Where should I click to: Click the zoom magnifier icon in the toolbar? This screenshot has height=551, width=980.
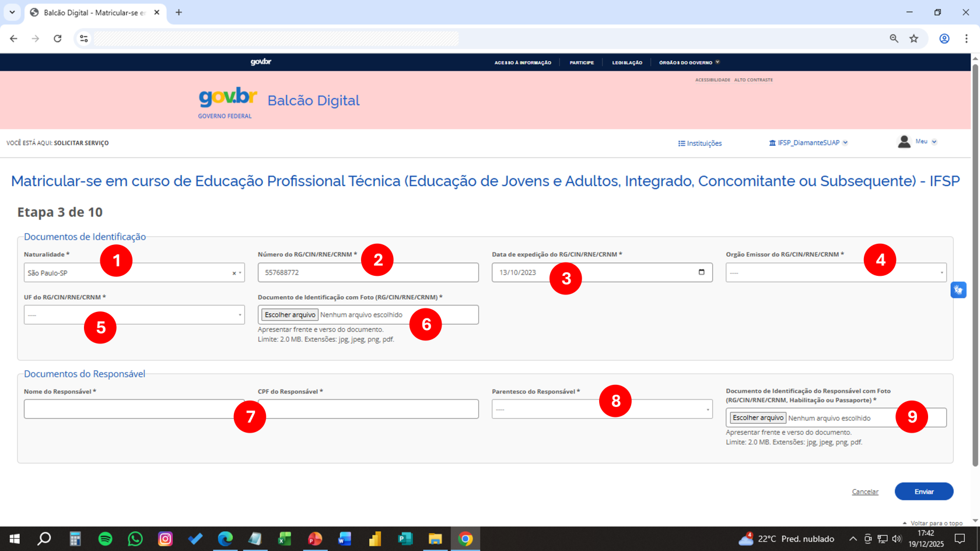click(894, 38)
